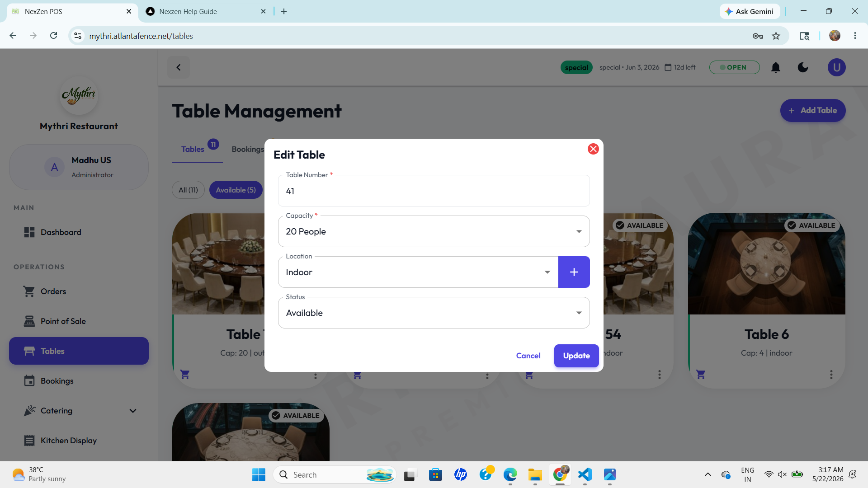Click the OPEN status badge
Screen dimensions: 868x488
pos(734,67)
